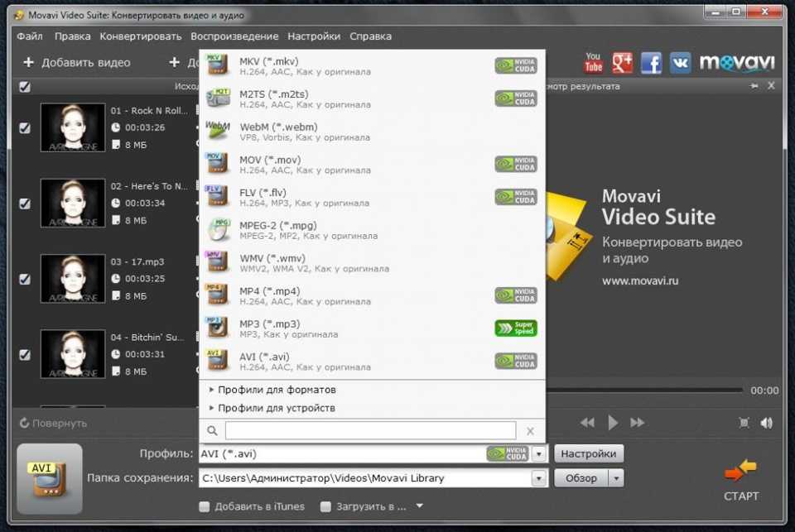
Task: Open the VK social icon
Action: tap(680, 63)
